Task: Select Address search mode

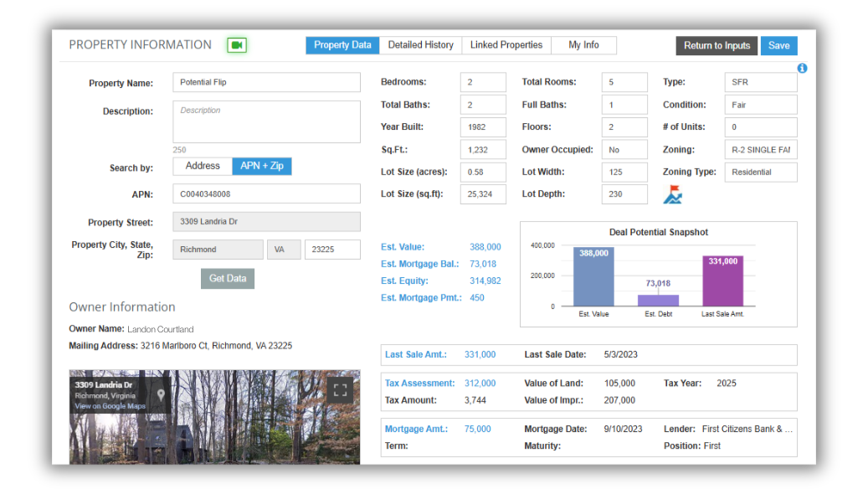Action: pos(203,167)
